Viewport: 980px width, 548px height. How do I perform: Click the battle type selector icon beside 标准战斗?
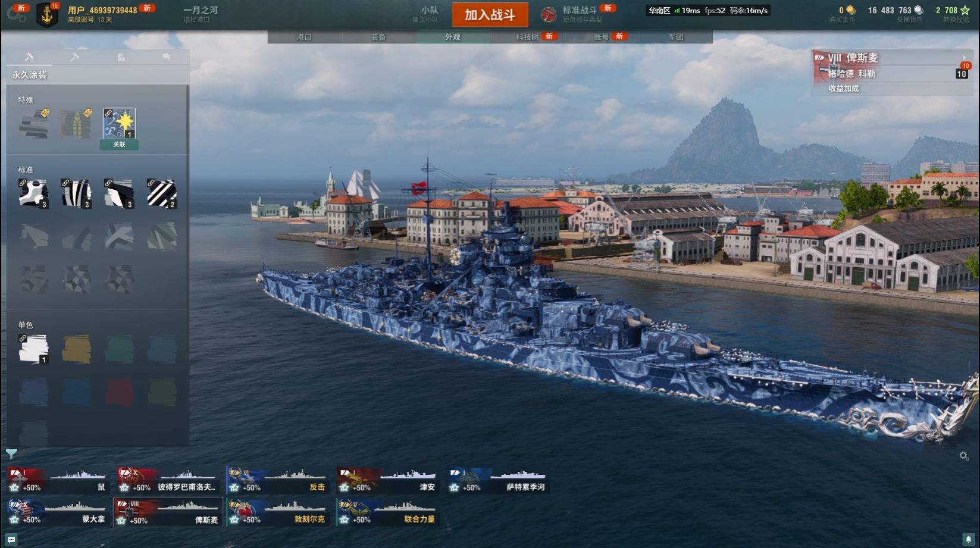(548, 14)
